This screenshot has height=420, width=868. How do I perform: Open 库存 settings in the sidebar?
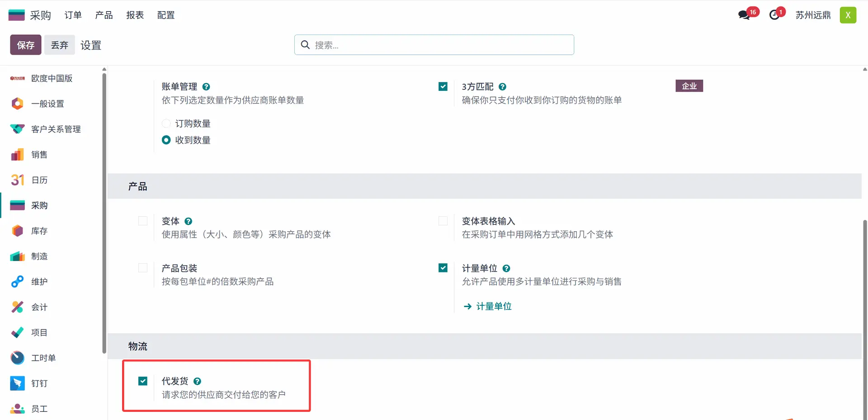pos(39,231)
